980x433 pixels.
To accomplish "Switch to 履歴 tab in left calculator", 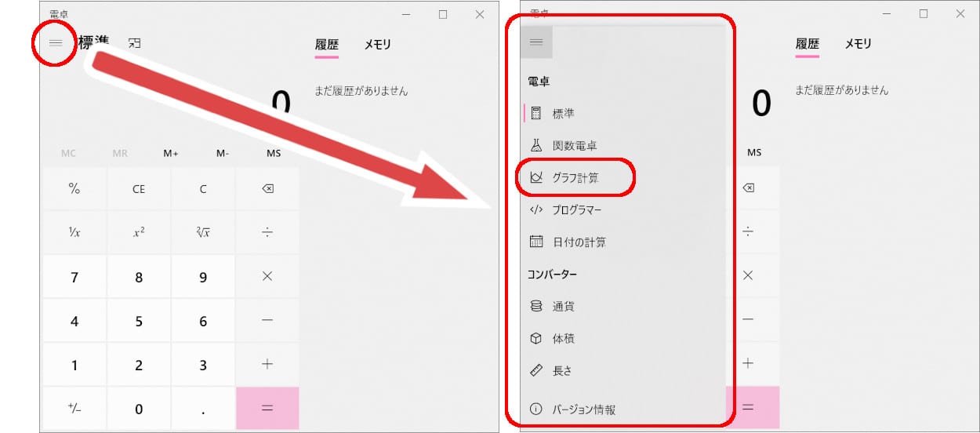I will point(327,45).
